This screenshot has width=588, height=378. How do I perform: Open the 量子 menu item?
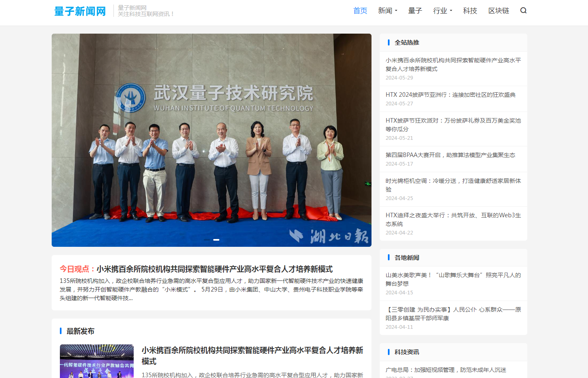[x=415, y=11]
